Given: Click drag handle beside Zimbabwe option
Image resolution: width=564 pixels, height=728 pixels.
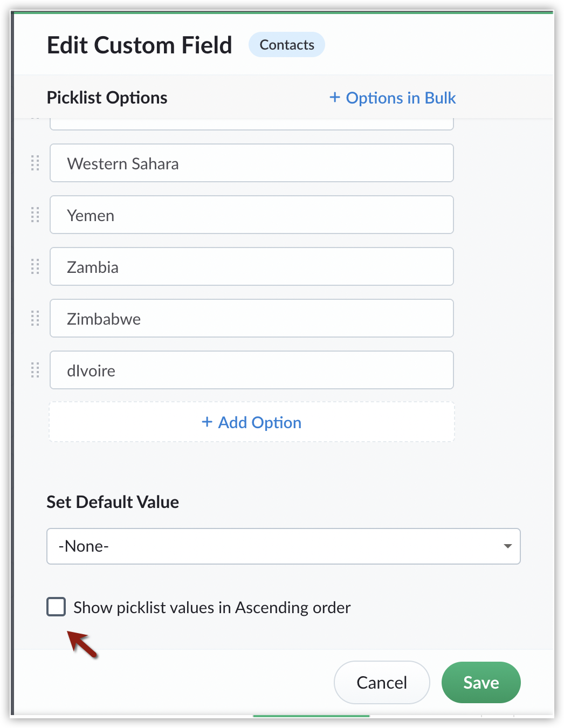Looking at the screenshot, I should pos(35,318).
